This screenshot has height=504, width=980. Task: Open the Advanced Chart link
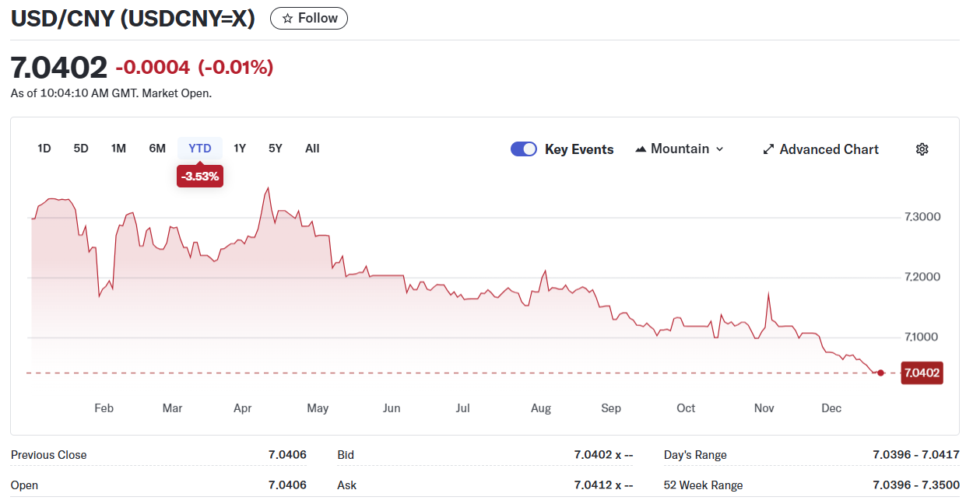click(828, 149)
